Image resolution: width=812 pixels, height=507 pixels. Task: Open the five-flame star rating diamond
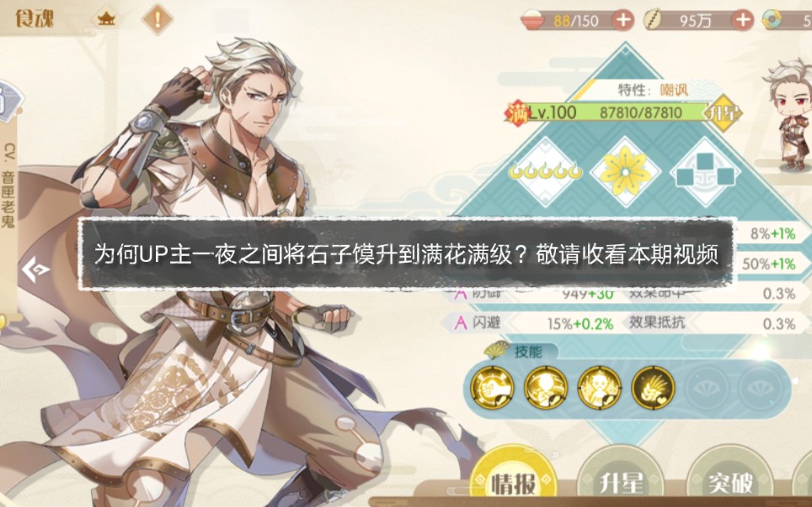[x=546, y=172]
